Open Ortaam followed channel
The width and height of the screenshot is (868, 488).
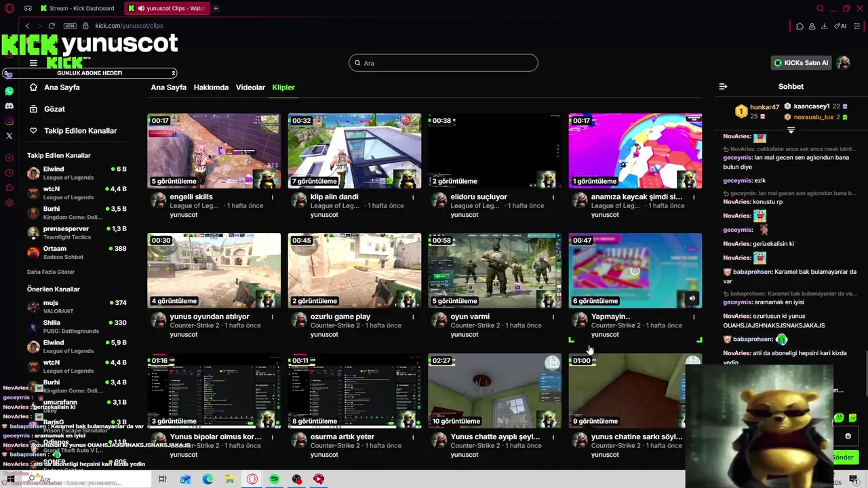(77, 253)
